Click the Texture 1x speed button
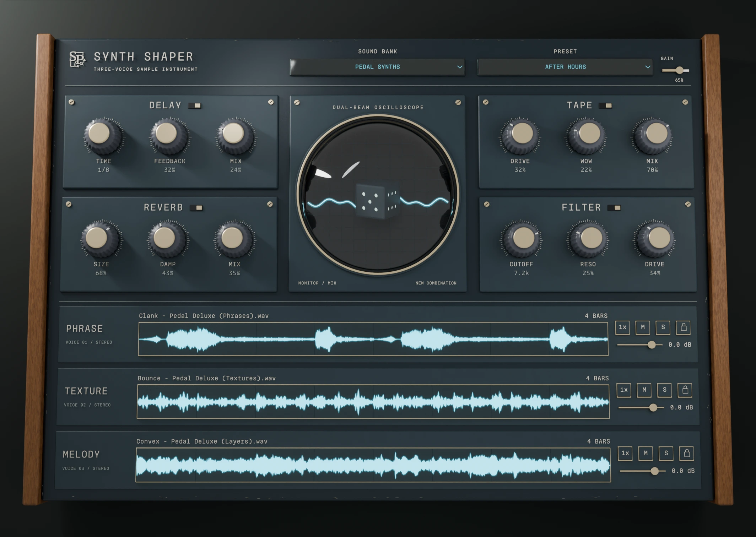 [x=624, y=390]
